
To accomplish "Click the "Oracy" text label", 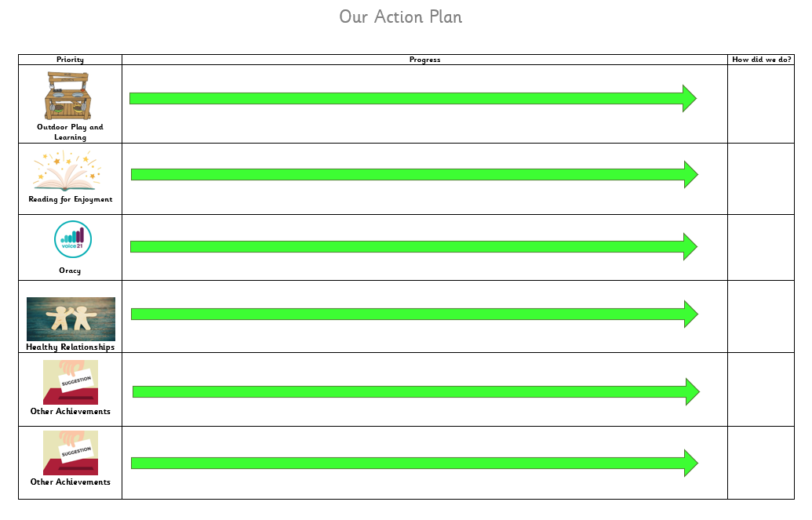I will (70, 271).
